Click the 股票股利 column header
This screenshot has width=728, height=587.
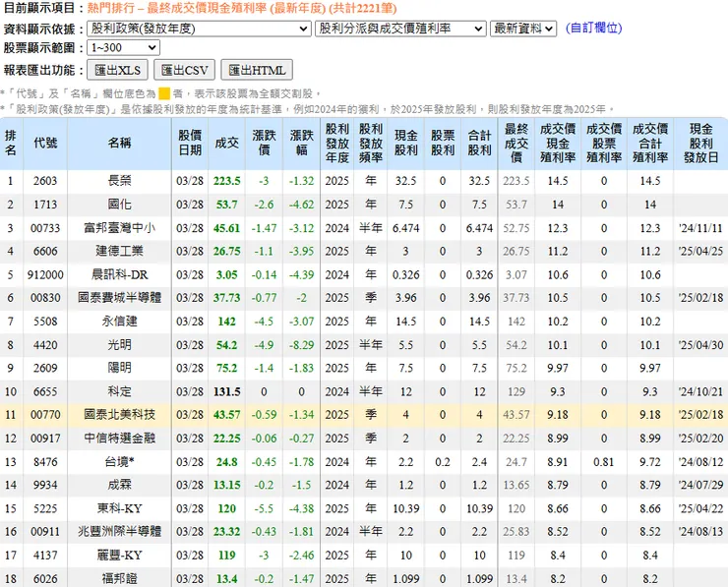[x=443, y=143]
